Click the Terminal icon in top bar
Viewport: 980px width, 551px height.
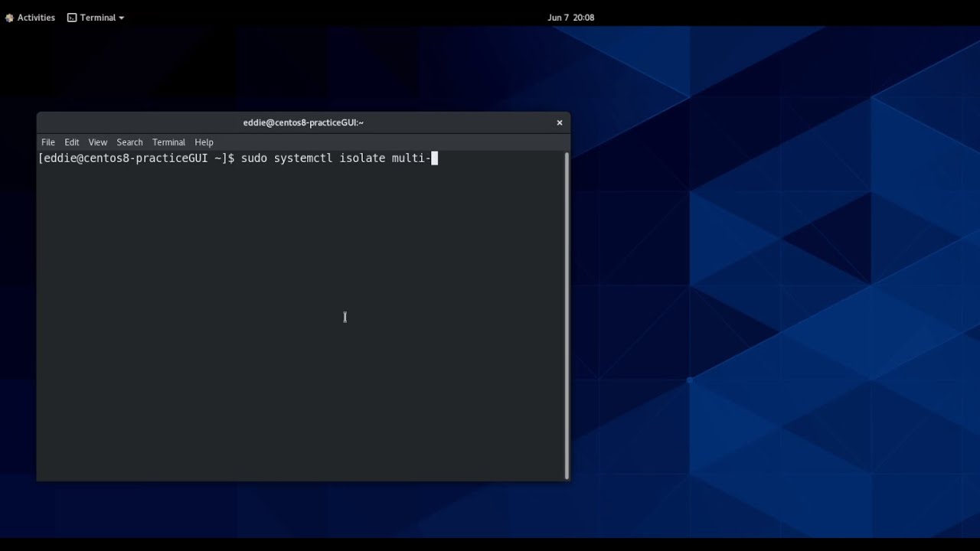(72, 18)
